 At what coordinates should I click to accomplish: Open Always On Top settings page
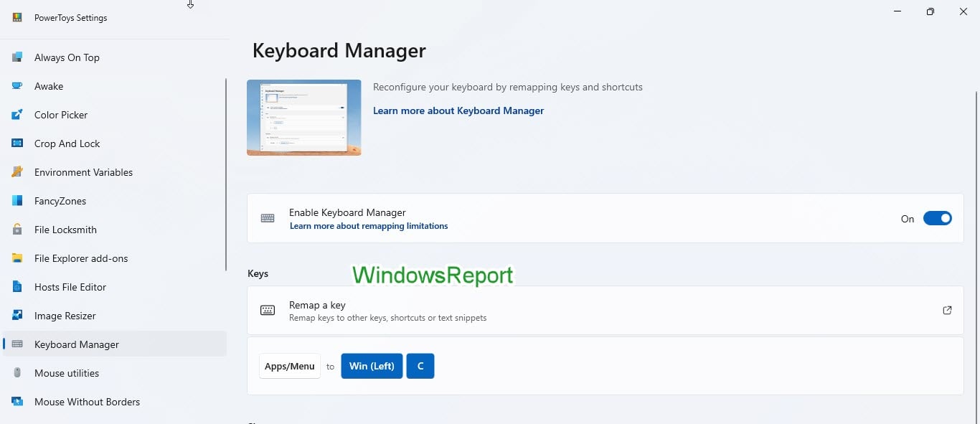(x=115, y=57)
